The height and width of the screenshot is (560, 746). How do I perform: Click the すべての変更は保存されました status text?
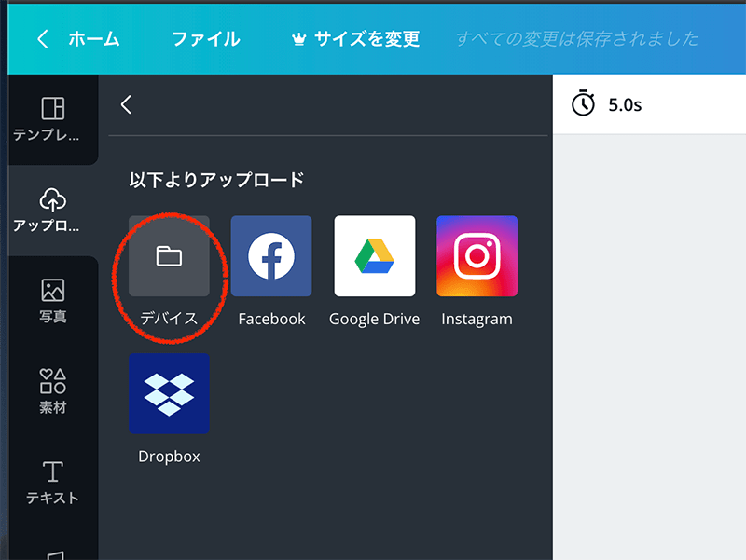(577, 39)
